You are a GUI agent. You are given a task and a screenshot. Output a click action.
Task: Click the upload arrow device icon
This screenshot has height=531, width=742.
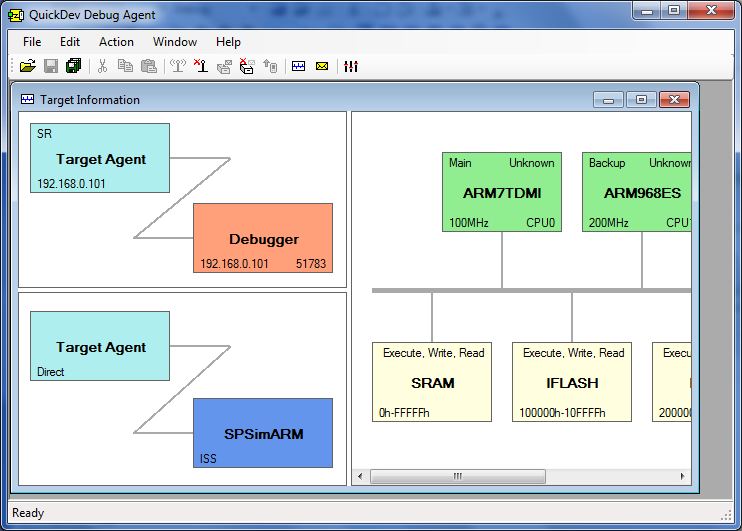coord(270,66)
